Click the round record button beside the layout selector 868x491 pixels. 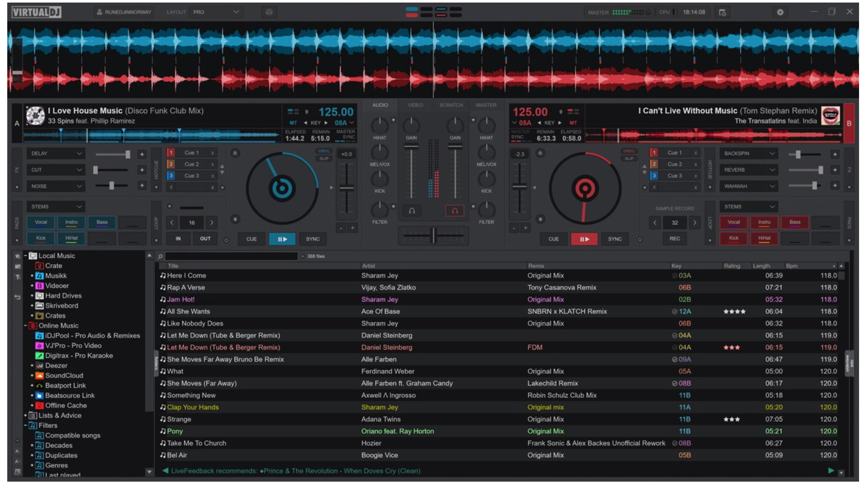pyautogui.click(x=269, y=12)
